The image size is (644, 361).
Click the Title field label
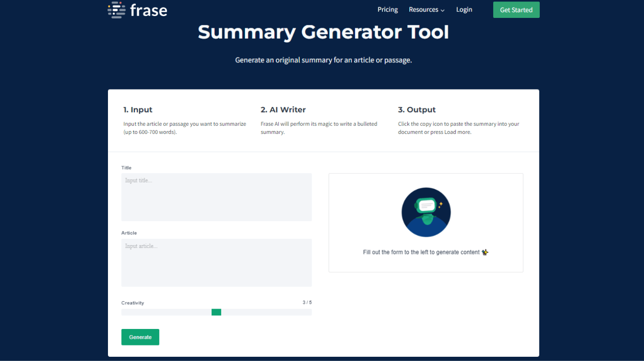[126, 168]
